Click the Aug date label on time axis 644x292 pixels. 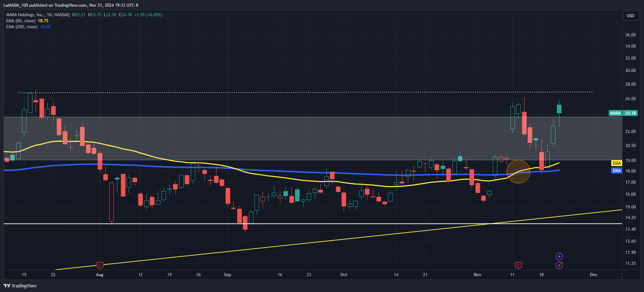[x=100, y=275]
